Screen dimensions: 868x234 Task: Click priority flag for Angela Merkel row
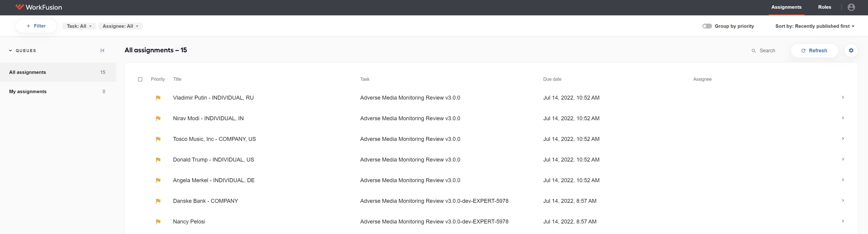(x=158, y=180)
